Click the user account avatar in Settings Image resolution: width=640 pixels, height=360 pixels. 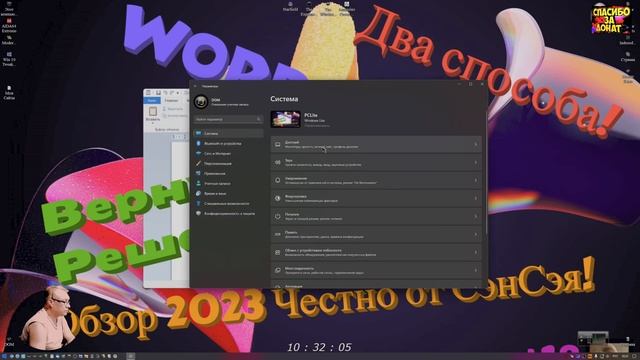pyautogui.click(x=201, y=102)
